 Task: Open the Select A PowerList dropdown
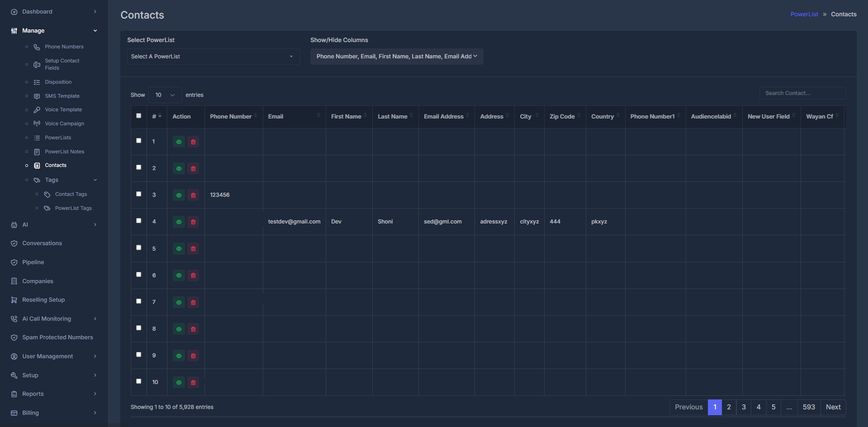coord(213,56)
